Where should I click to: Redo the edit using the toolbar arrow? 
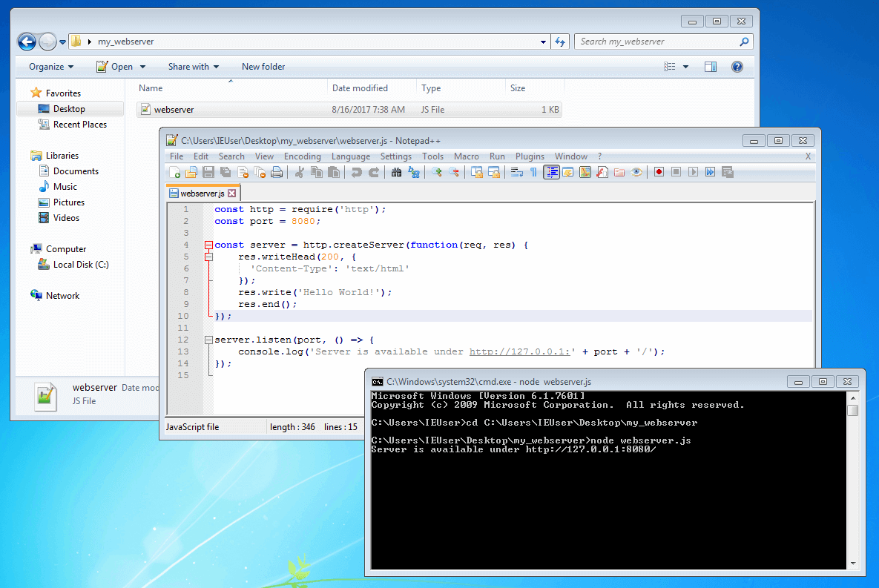tap(373, 173)
